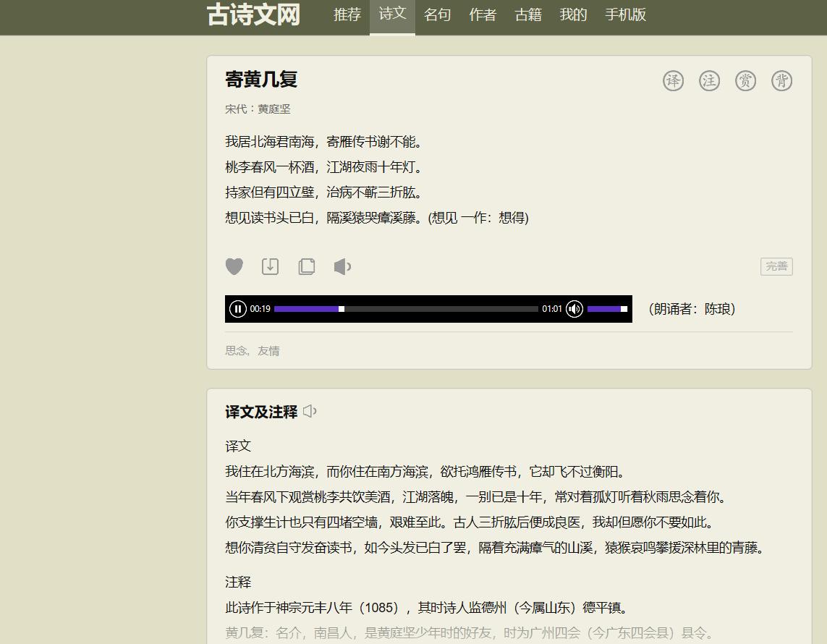Image resolution: width=827 pixels, height=644 pixels.
Task: Download the poem using the download icon
Action: coord(270,266)
